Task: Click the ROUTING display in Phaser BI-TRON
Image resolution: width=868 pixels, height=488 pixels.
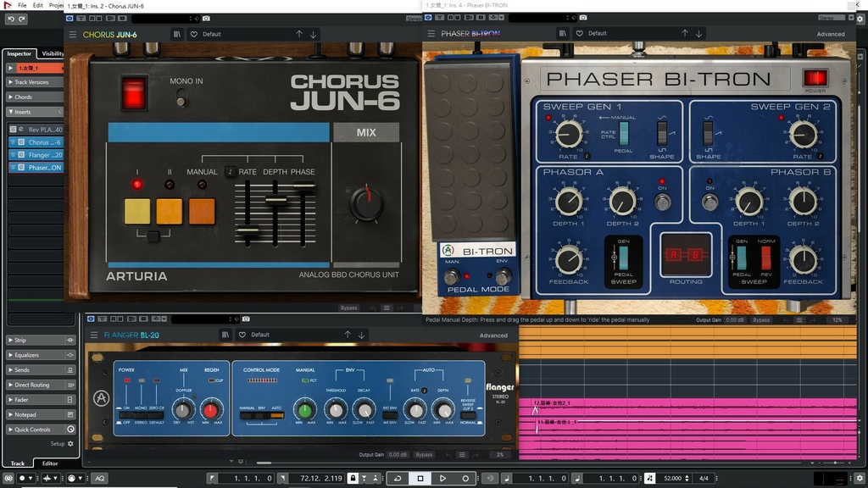Action: 685,254
